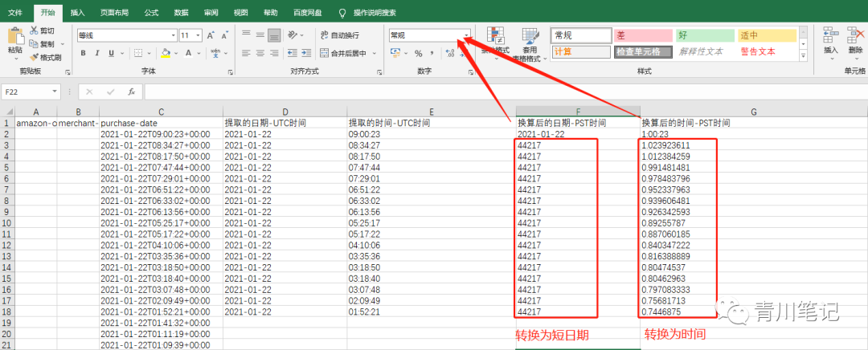
Task: Apply cell borders with the borders icon
Action: (x=138, y=53)
